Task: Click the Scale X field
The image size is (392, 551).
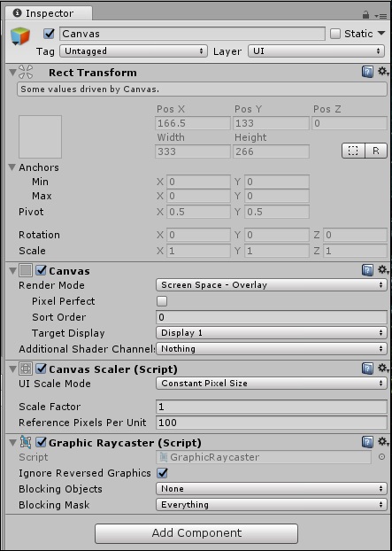Action: coord(198,251)
